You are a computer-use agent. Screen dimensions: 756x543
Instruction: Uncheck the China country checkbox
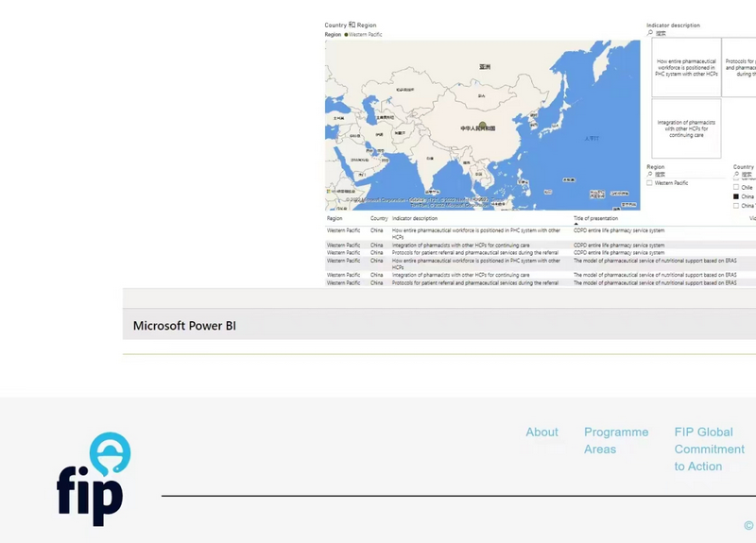737,196
